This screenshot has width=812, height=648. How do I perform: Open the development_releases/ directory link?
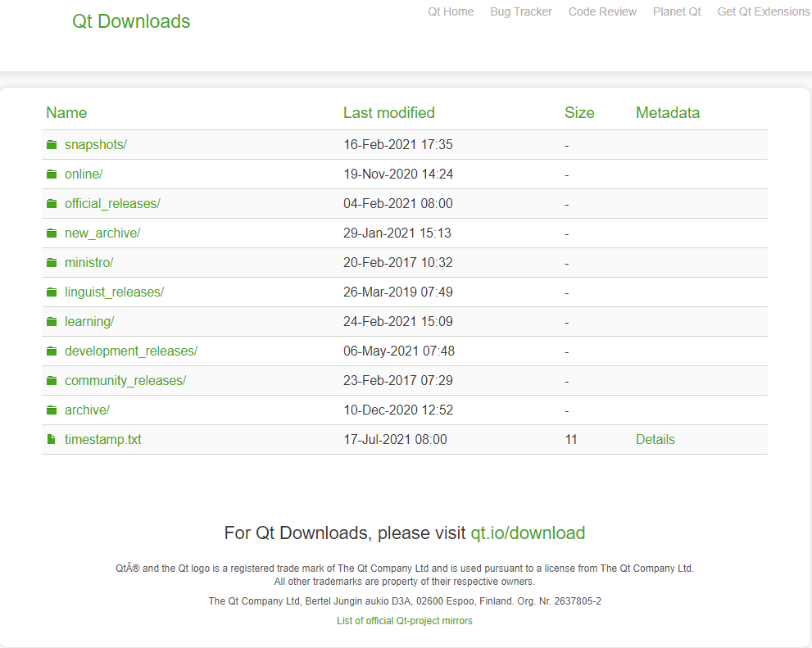[131, 351]
